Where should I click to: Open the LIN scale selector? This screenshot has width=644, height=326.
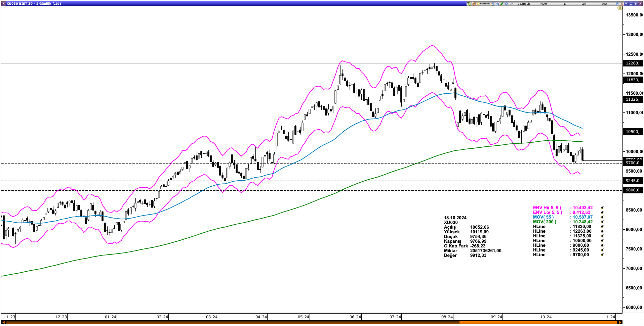(x=584, y=4)
